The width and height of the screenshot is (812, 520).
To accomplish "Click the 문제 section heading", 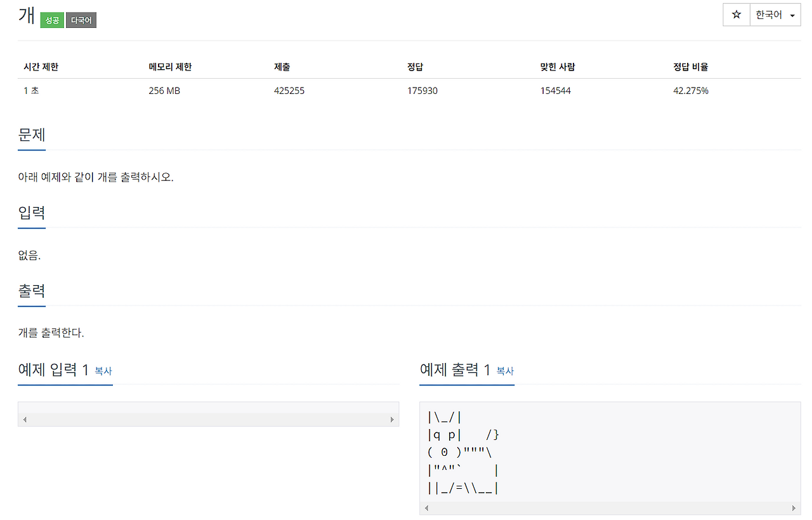I will tap(32, 135).
